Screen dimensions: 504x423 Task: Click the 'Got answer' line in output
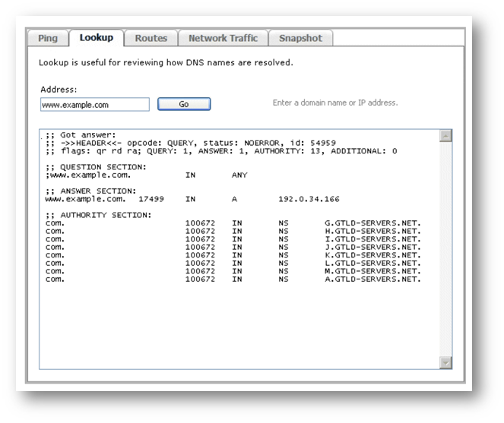[x=80, y=135]
